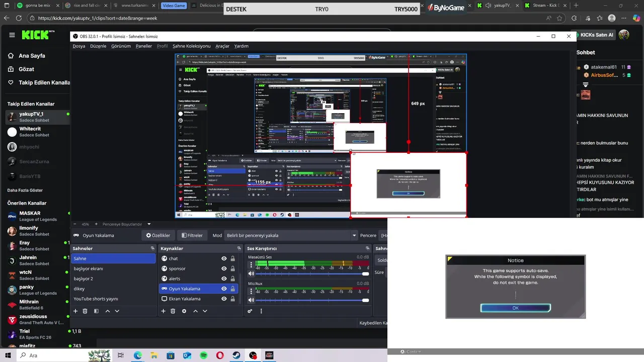Pop out the Sahneler dock

click(x=152, y=248)
